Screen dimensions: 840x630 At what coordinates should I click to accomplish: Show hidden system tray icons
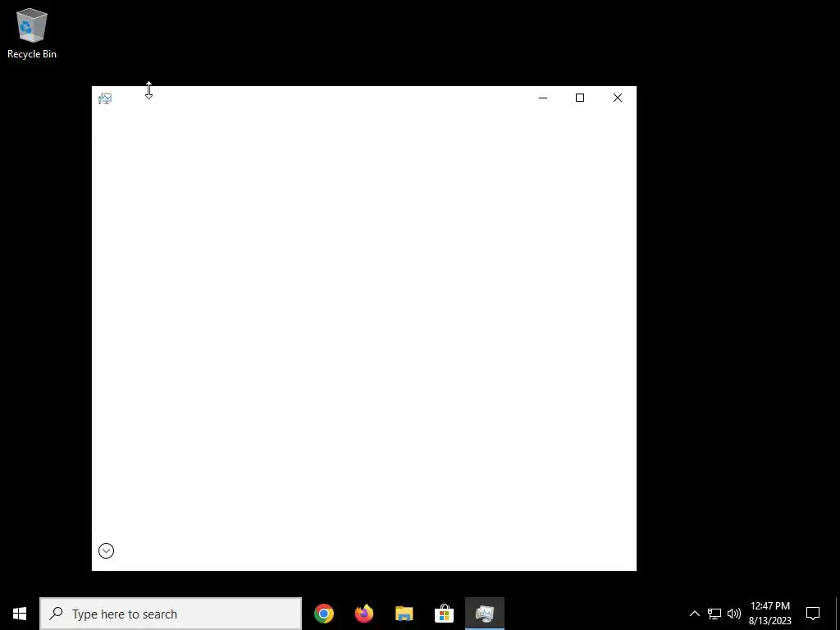click(x=694, y=614)
